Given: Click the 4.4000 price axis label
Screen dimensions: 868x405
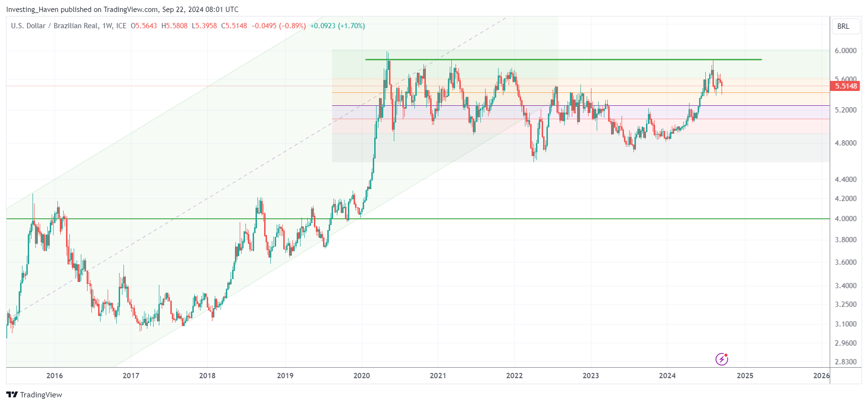Looking at the screenshot, I should click(846, 180).
